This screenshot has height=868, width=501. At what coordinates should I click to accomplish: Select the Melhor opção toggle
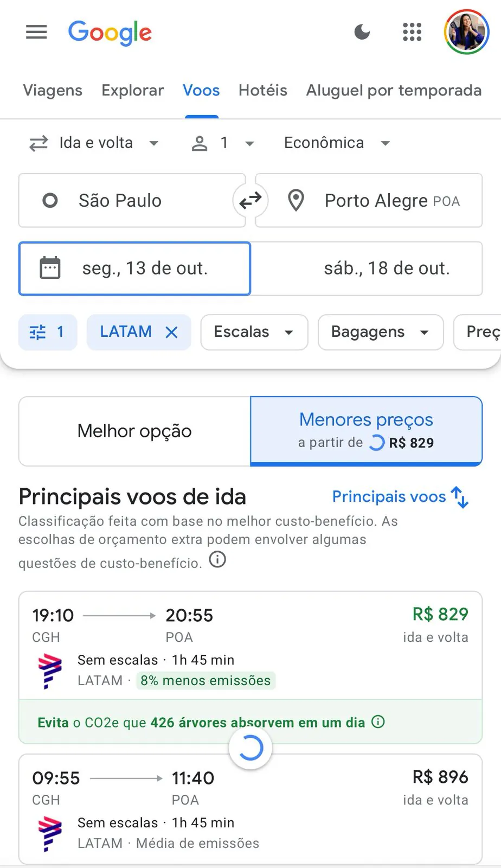[x=134, y=431]
